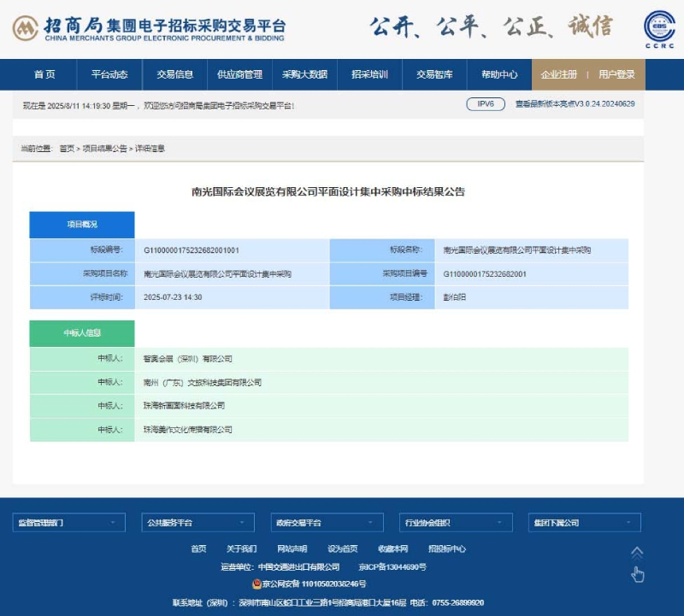Image resolution: width=684 pixels, height=616 pixels.
Task: Click the winner 珠海新画面科技有限公司
Action: pyautogui.click(x=184, y=406)
